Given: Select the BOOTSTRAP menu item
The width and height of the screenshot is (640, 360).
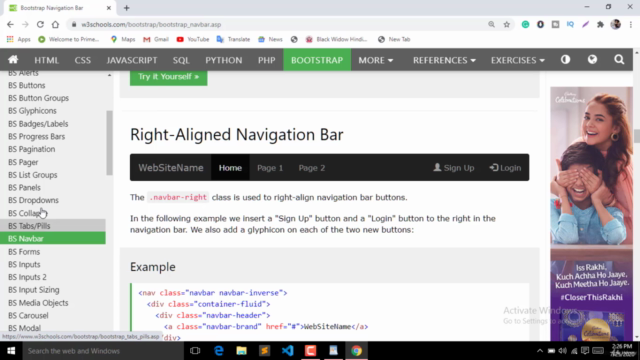Looking at the screenshot, I should [317, 60].
